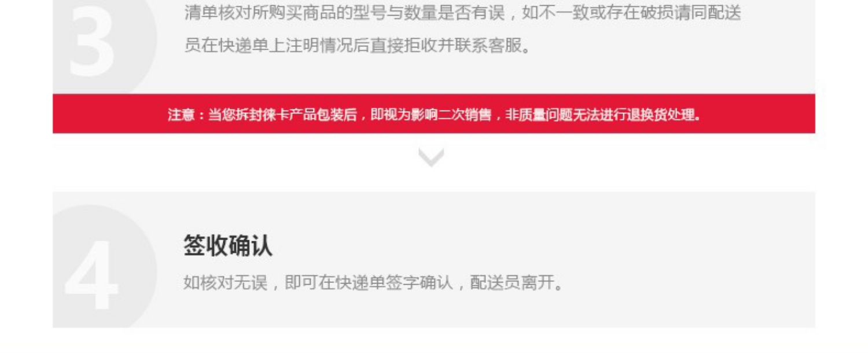
Task: Select the 签收确认 heading
Action: [x=227, y=246]
